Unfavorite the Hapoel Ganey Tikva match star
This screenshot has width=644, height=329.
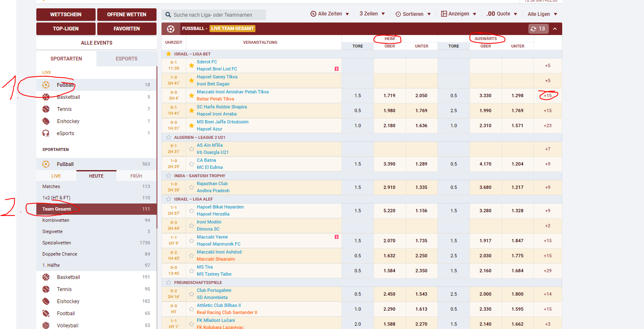pyautogui.click(x=192, y=80)
